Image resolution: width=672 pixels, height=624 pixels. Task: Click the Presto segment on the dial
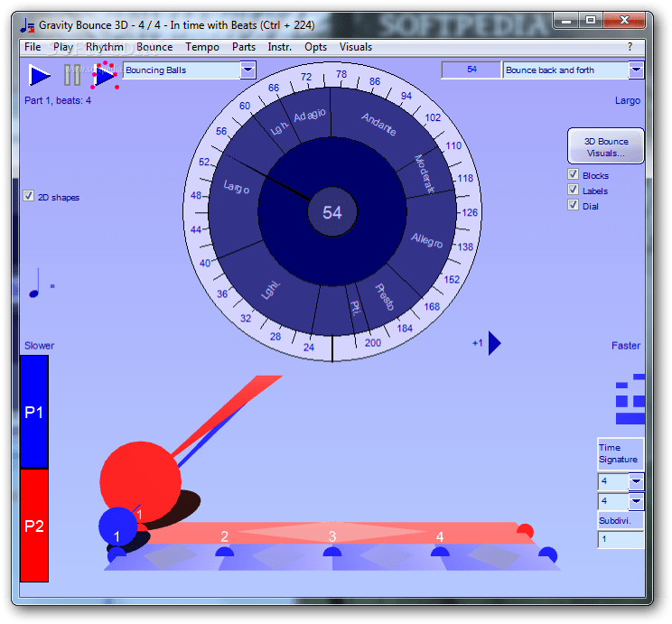[385, 297]
